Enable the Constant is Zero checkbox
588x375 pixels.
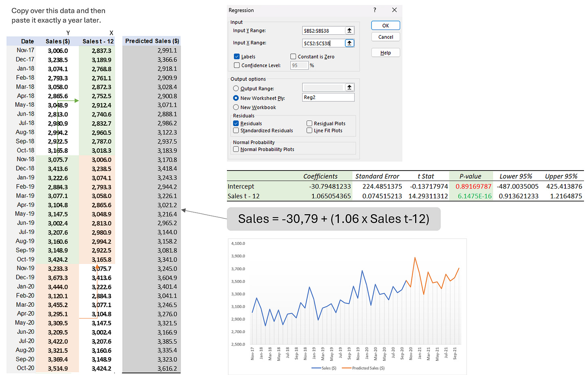[293, 57]
